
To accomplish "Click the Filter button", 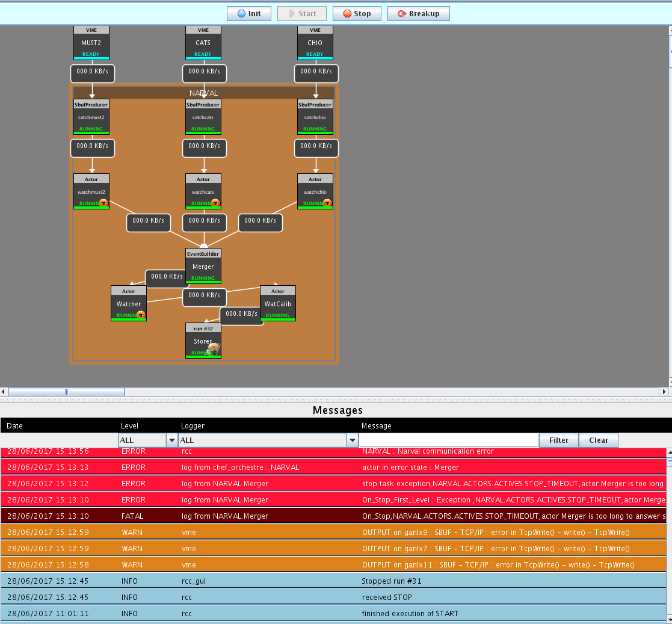I will [558, 440].
